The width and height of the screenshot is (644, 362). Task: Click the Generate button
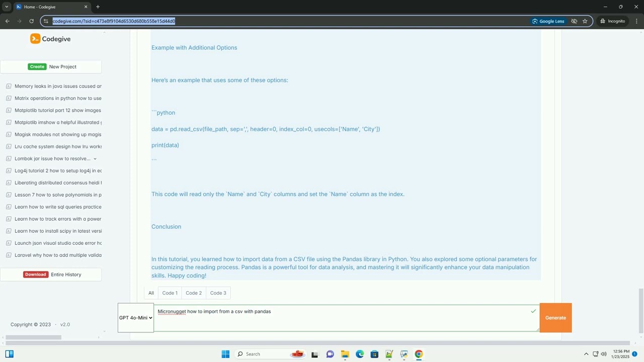tap(555, 318)
